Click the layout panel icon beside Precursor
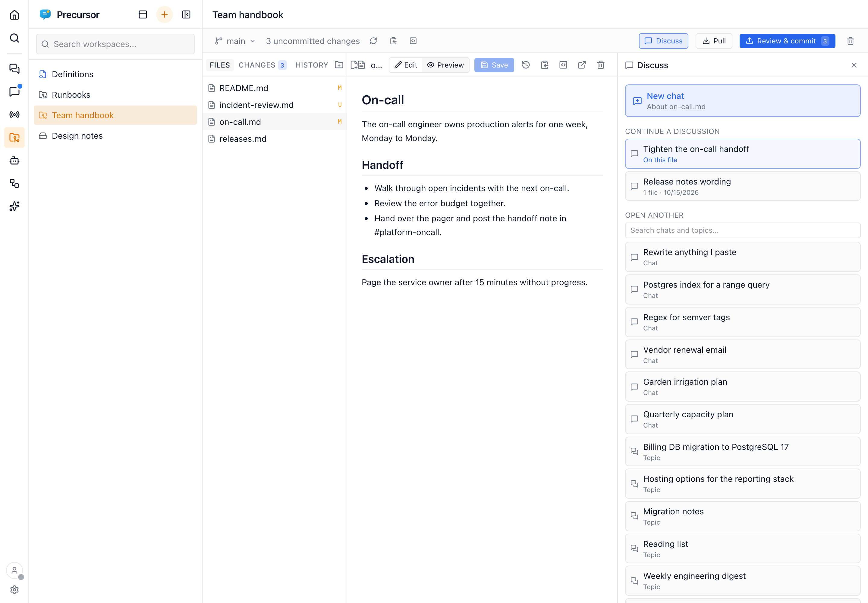Viewport: 868px width, 603px height. 143,15
